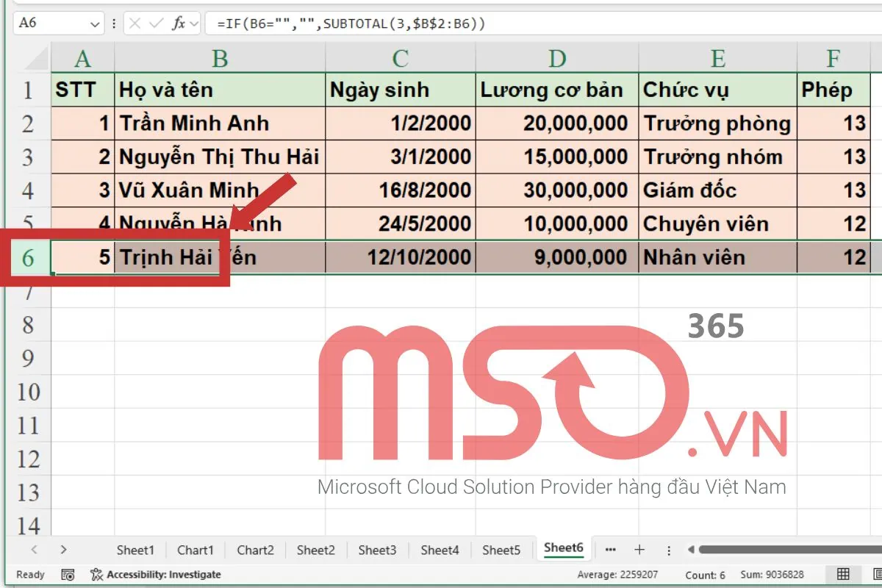
Task: Click the next sheet navigation arrow
Action: (65, 549)
